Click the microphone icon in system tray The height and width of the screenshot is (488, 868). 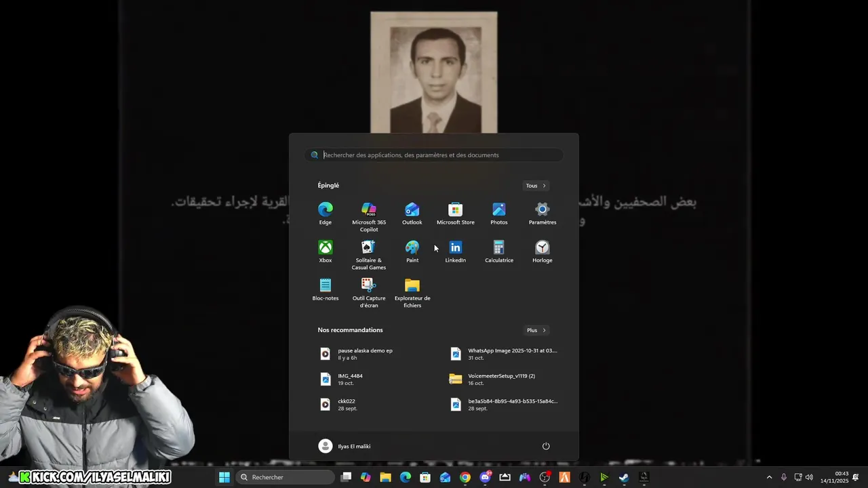(x=784, y=477)
